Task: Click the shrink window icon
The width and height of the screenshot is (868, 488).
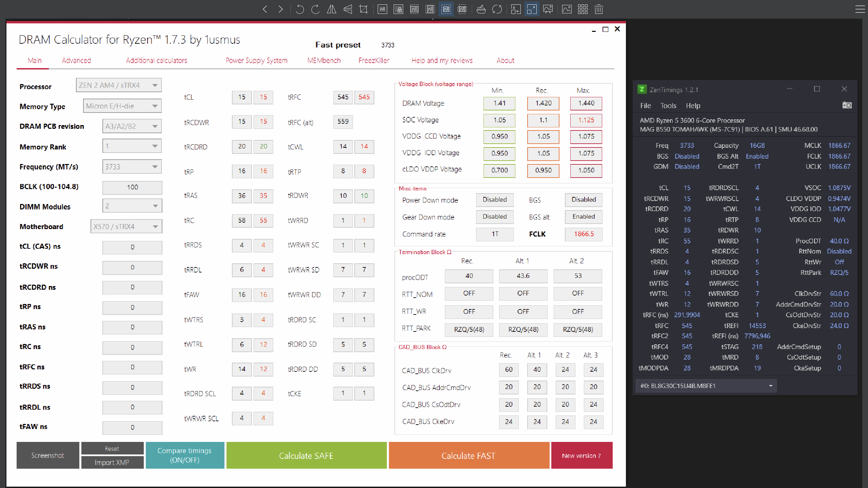Action: click(516, 9)
